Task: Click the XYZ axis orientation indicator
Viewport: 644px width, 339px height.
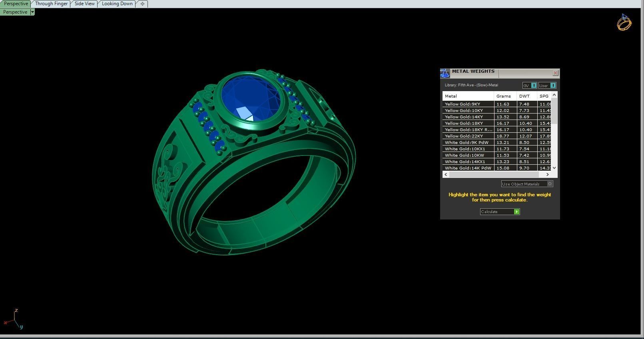Action: 13,319
